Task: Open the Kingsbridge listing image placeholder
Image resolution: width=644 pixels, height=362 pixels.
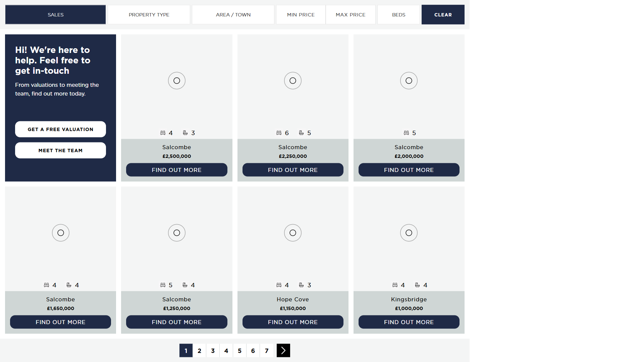Action: pyautogui.click(x=409, y=233)
